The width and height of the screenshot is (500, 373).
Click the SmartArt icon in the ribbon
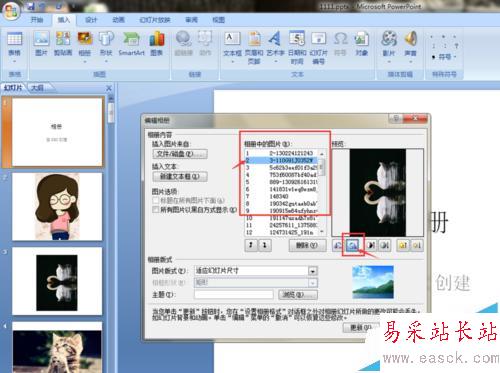[x=131, y=43]
